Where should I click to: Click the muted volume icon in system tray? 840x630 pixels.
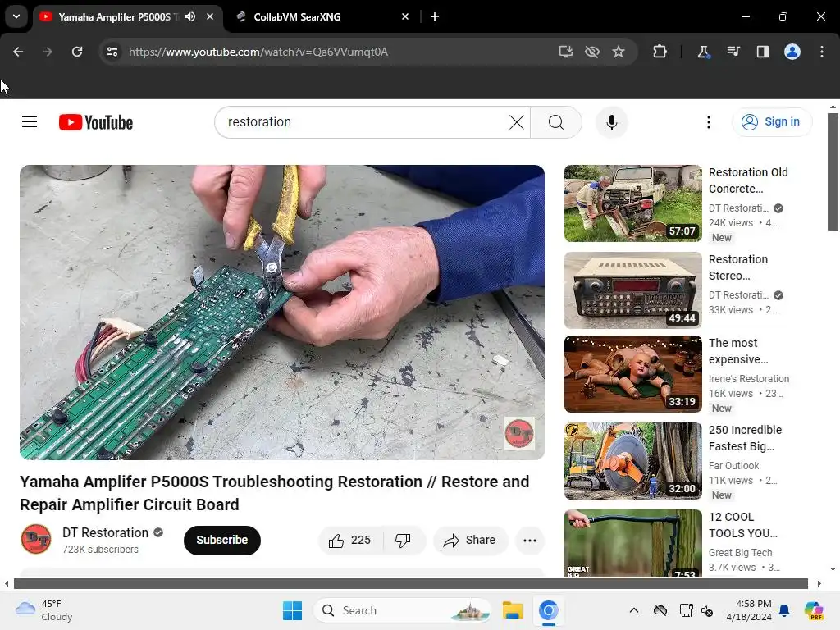[x=707, y=610]
